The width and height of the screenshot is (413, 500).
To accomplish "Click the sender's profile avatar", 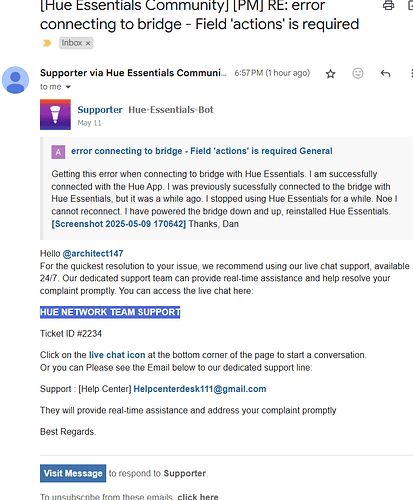I will [15, 80].
